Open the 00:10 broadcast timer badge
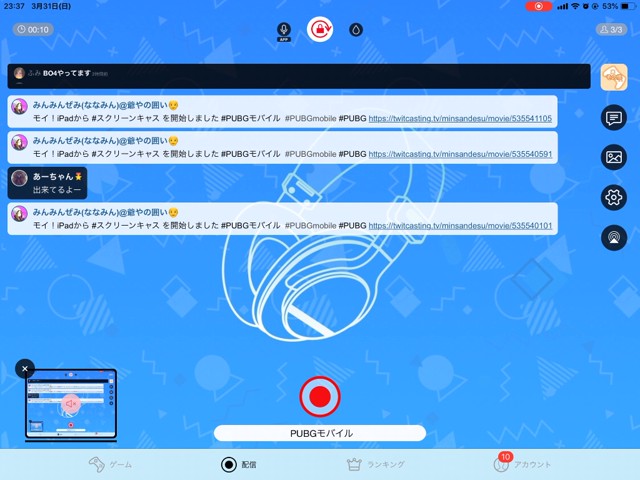The height and width of the screenshot is (480, 640). coord(33,29)
